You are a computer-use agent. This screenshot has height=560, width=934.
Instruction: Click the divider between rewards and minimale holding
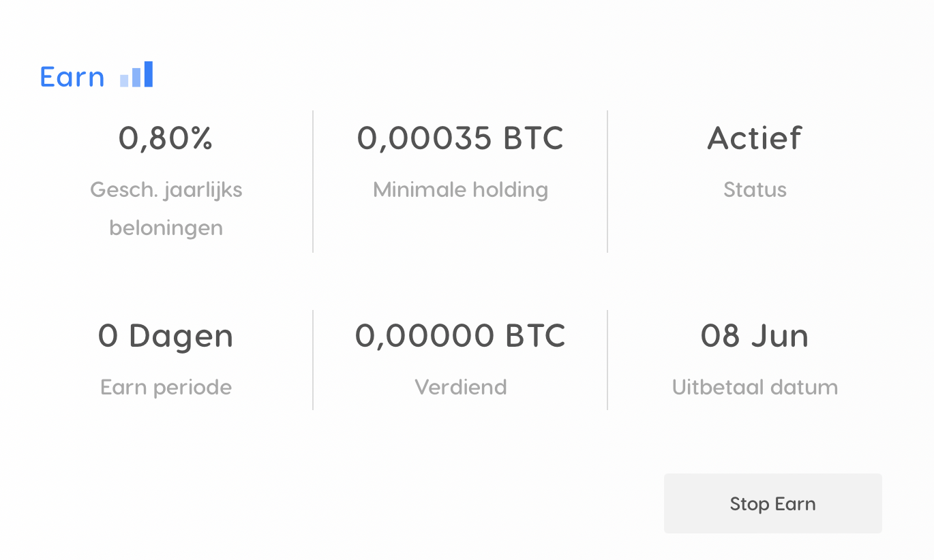pyautogui.click(x=313, y=181)
